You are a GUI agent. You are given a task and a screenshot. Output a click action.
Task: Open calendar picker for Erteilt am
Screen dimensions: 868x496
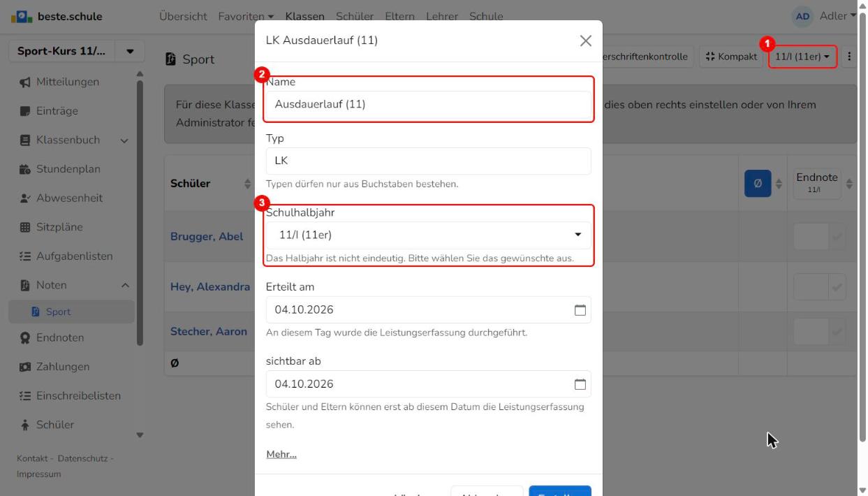click(580, 310)
